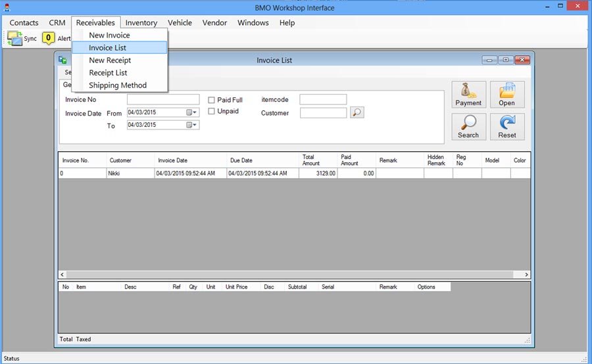592x364 pixels.
Task: Click the Total Amount column header
Action: click(x=318, y=160)
